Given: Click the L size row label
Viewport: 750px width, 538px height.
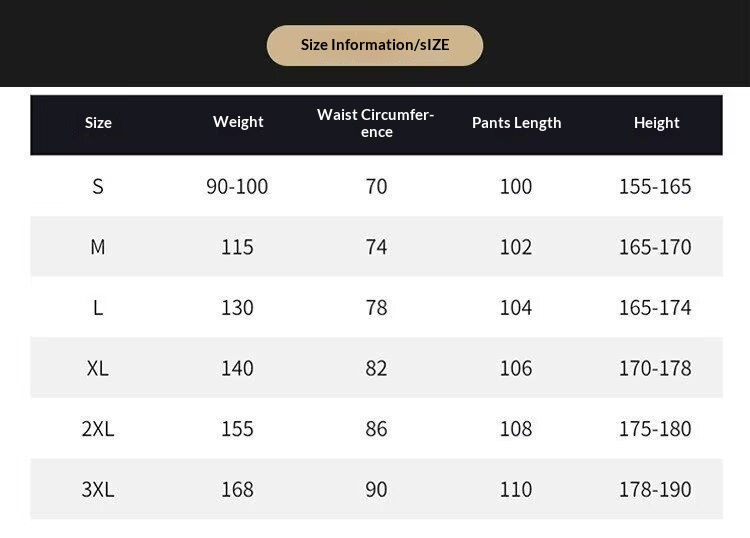Looking at the screenshot, I should click(98, 308).
